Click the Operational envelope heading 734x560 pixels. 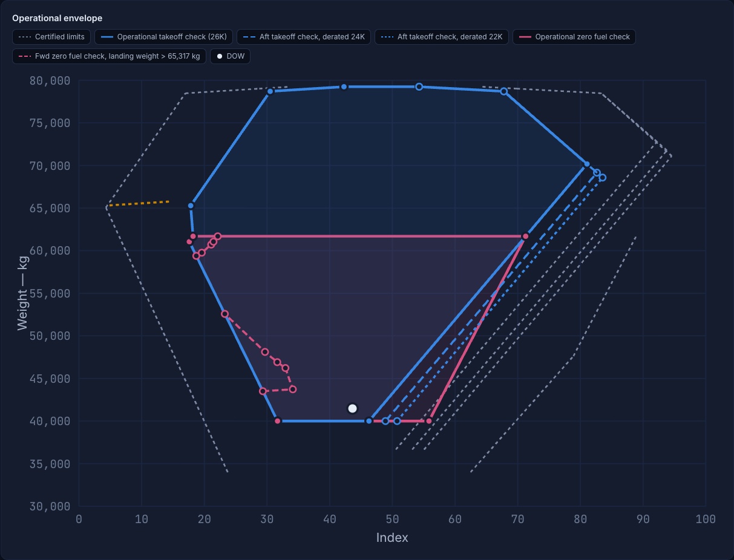57,18
